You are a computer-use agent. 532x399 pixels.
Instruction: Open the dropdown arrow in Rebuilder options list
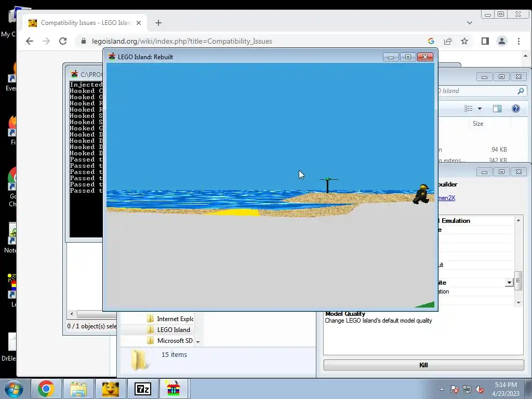coord(509,282)
